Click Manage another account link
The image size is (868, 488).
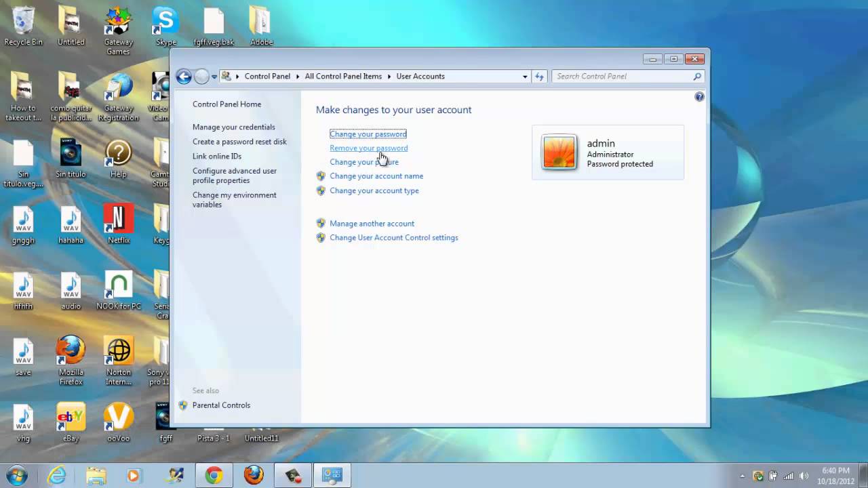pyautogui.click(x=372, y=224)
